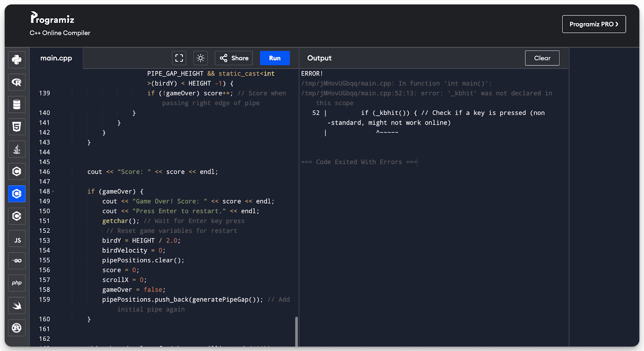Clear the output console

pyautogui.click(x=542, y=58)
